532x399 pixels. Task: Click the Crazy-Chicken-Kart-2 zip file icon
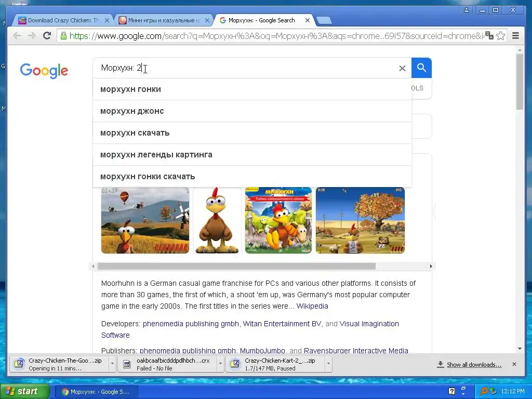coord(235,364)
